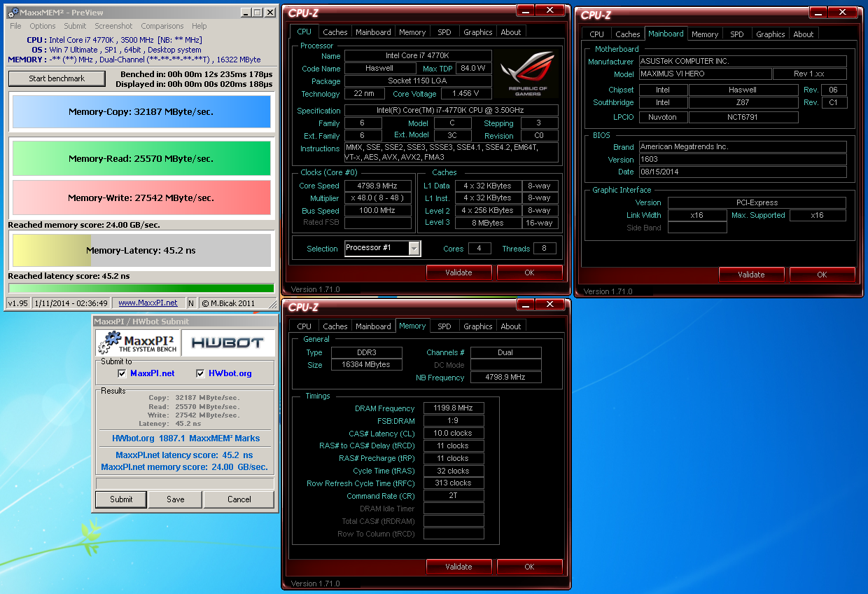The height and width of the screenshot is (594, 868).
Task: Switch to Memory tab in CPU-Z CPU window
Action: coord(412,32)
